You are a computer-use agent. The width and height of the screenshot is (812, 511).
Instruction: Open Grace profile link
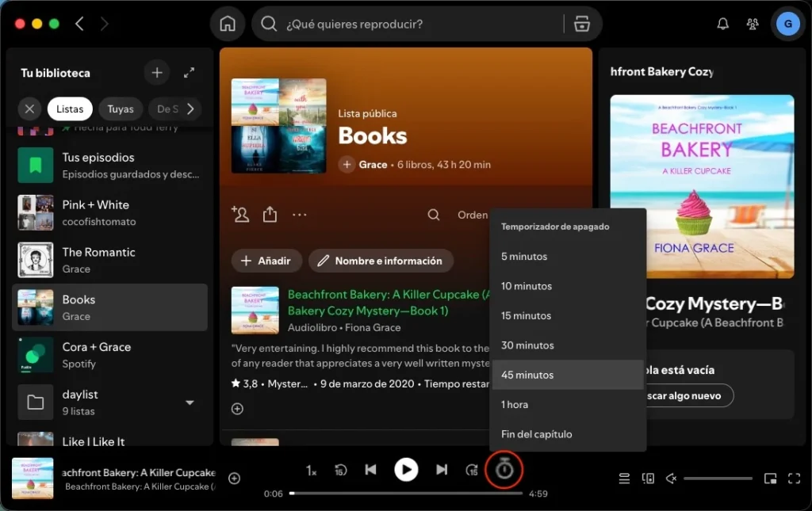click(x=373, y=165)
